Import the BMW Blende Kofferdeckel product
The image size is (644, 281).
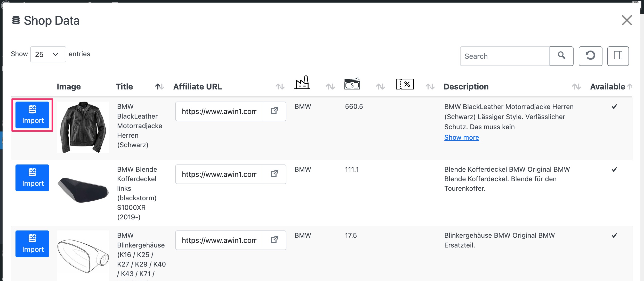pos(32,178)
